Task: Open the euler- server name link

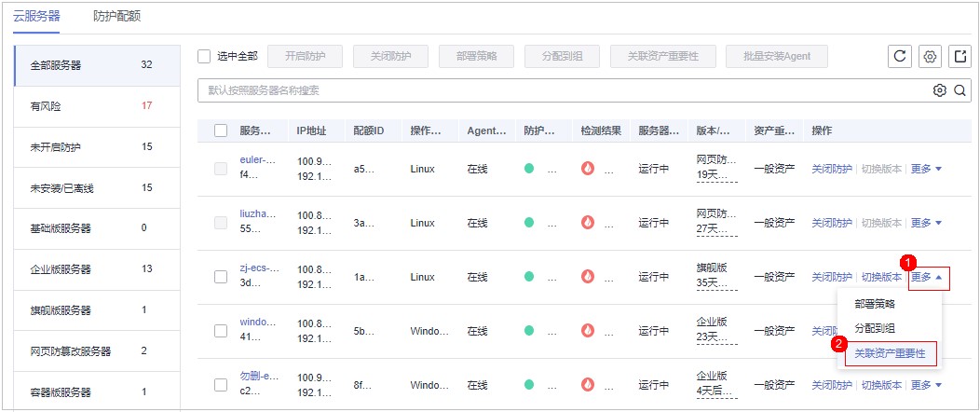Action: (257, 160)
